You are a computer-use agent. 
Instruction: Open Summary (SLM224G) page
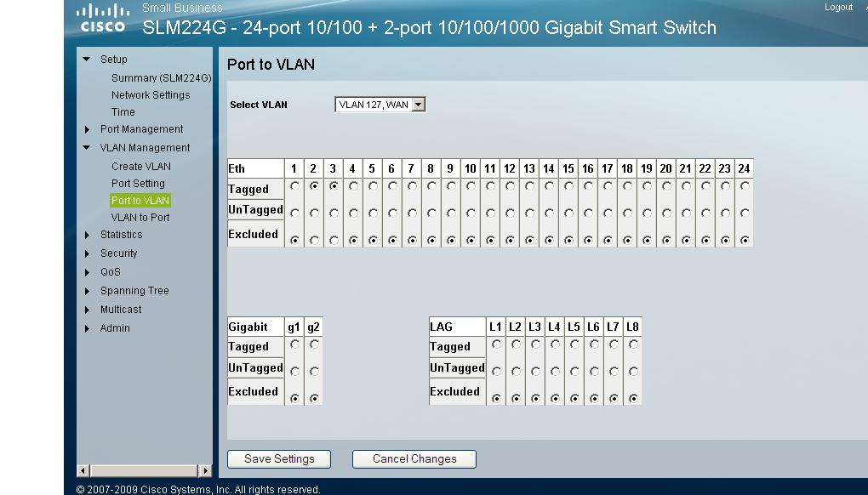[161, 78]
